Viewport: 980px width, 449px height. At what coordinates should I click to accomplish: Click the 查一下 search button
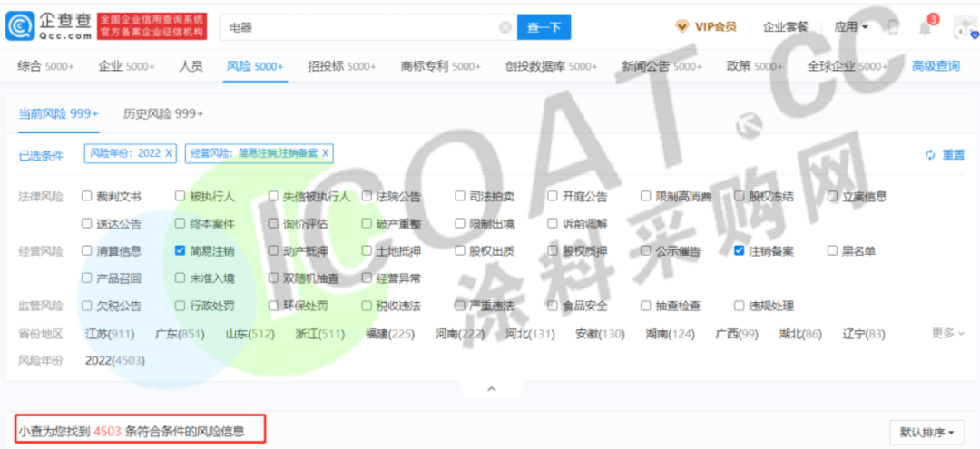pyautogui.click(x=544, y=27)
